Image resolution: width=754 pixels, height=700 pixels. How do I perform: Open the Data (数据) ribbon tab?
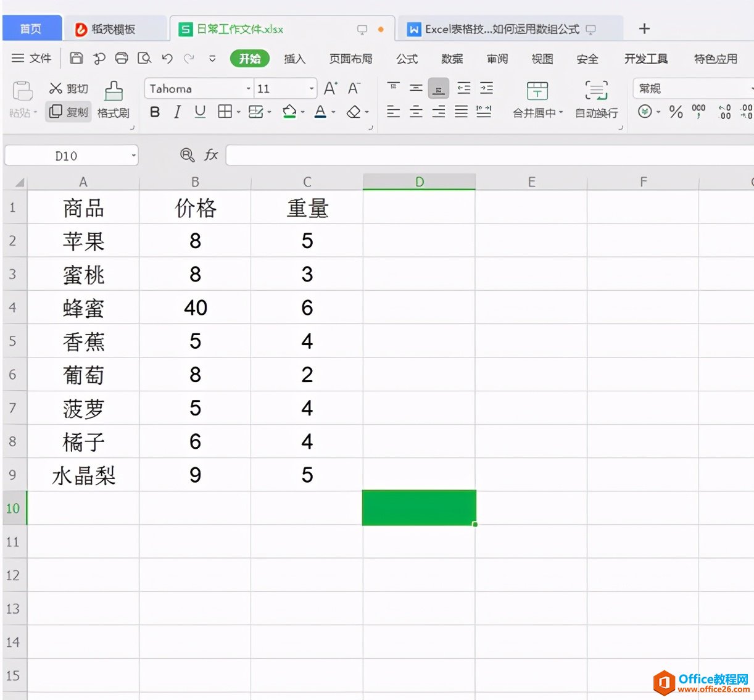pyautogui.click(x=452, y=59)
